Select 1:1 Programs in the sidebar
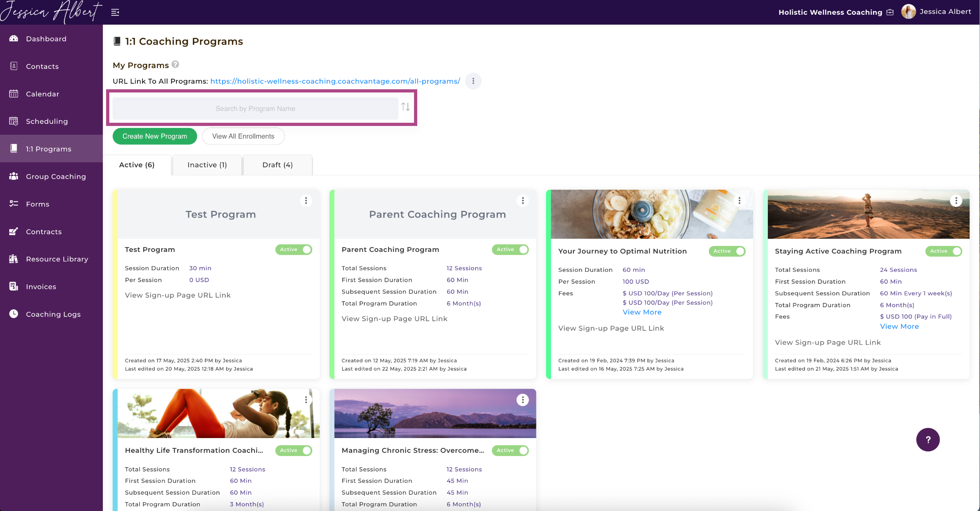 point(51,149)
